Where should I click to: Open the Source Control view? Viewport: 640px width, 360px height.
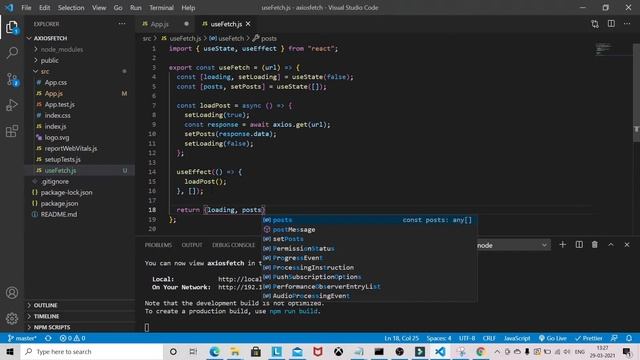pyautogui.click(x=12, y=79)
